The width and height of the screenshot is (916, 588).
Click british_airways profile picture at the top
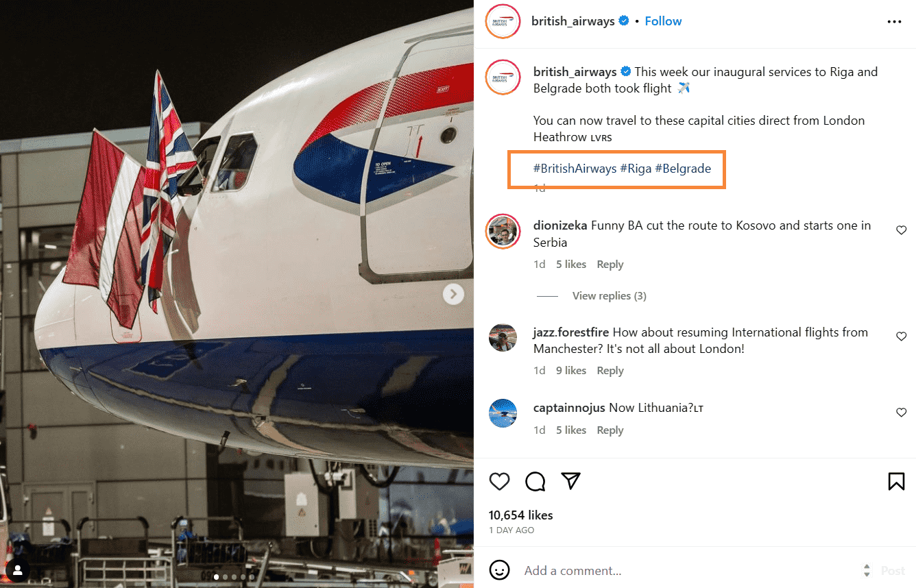(503, 21)
